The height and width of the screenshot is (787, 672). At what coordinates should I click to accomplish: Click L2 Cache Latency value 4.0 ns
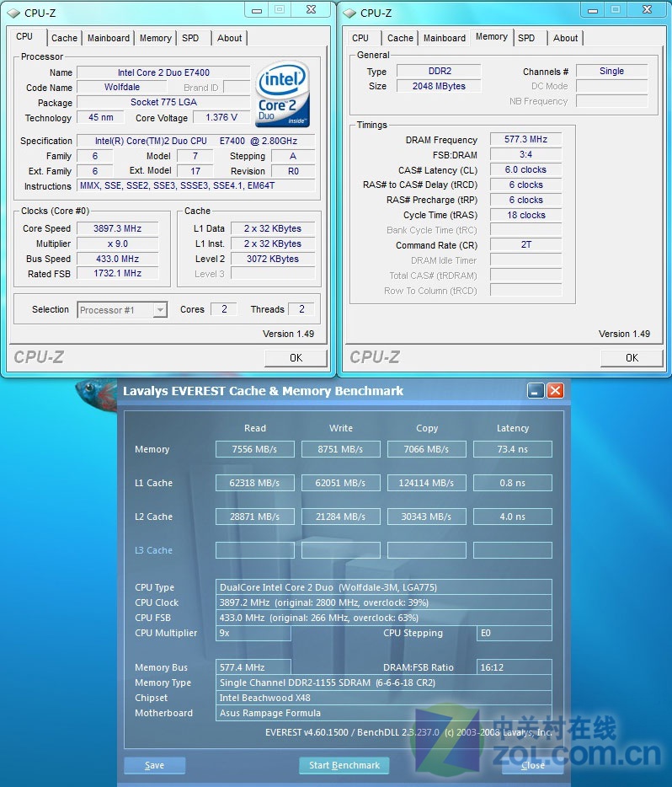[x=513, y=517]
